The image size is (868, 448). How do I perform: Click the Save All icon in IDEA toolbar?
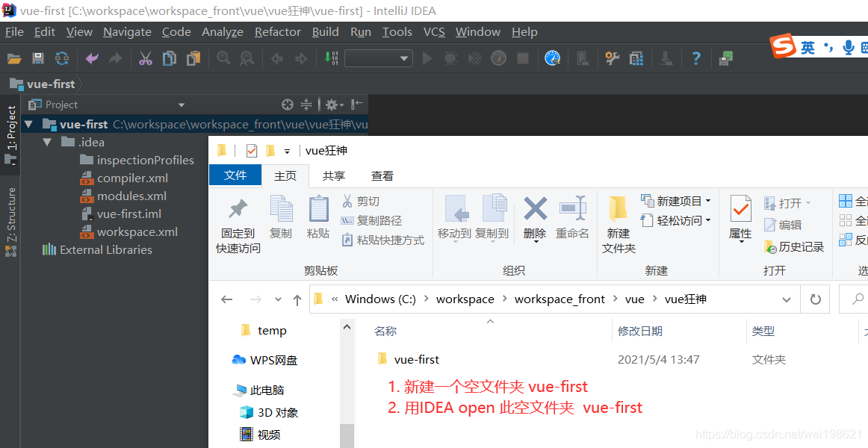click(38, 58)
